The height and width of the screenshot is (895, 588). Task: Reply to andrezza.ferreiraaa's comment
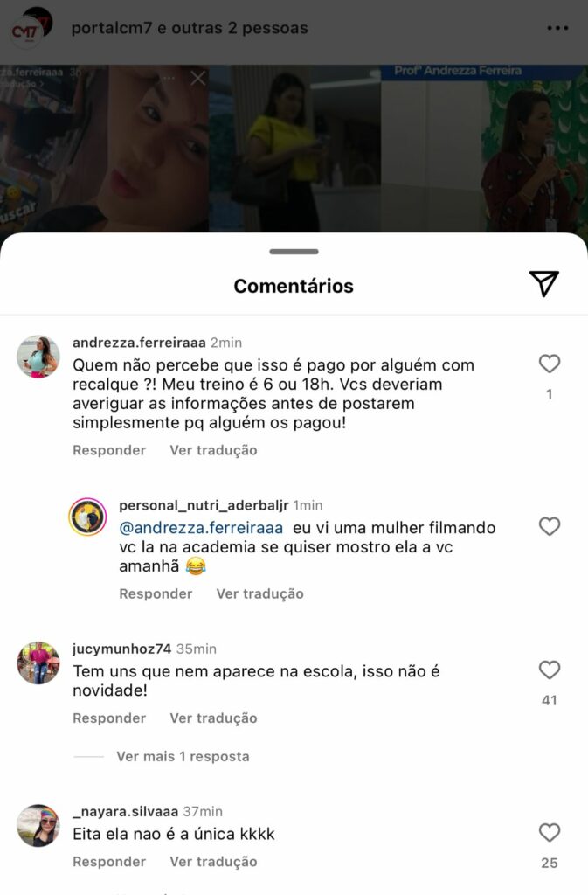click(109, 450)
